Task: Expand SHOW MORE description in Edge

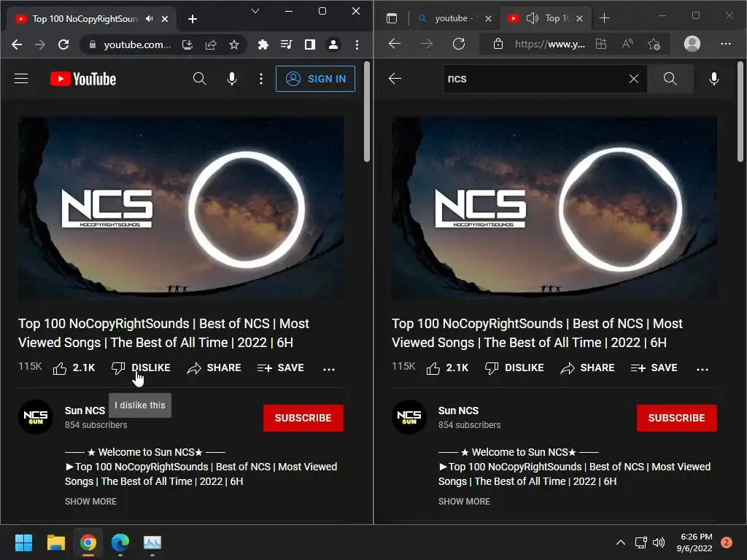Action: [464, 502]
